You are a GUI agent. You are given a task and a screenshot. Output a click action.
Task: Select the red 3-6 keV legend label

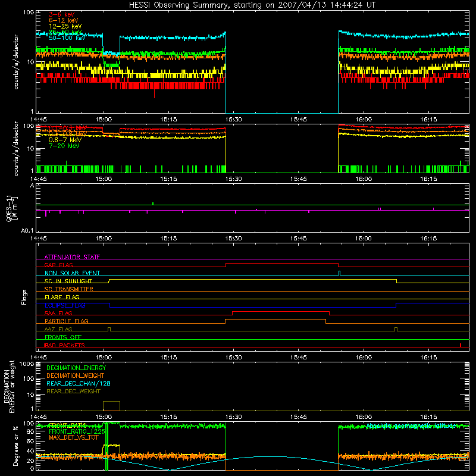(62, 14)
